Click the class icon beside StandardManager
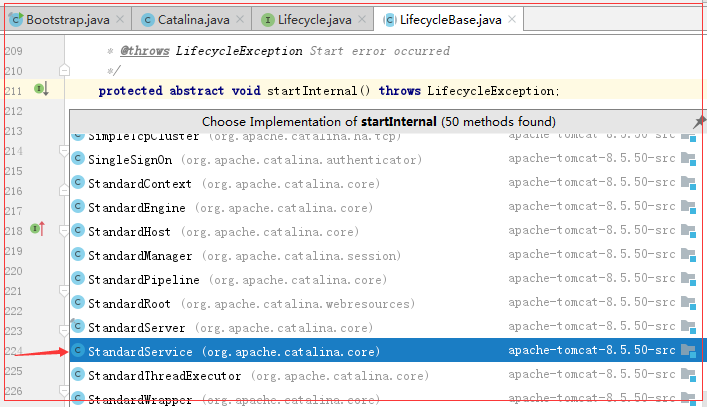This screenshot has height=407, width=707. 78,254
